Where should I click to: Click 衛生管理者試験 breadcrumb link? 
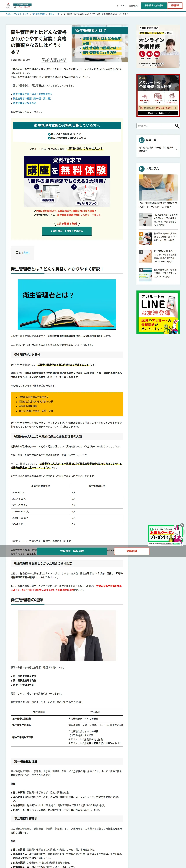tap(39, 14)
